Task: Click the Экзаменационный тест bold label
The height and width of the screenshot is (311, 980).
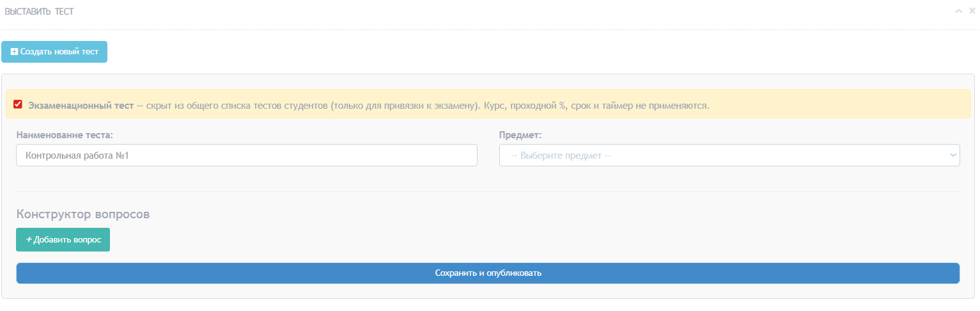Action: pos(81,105)
